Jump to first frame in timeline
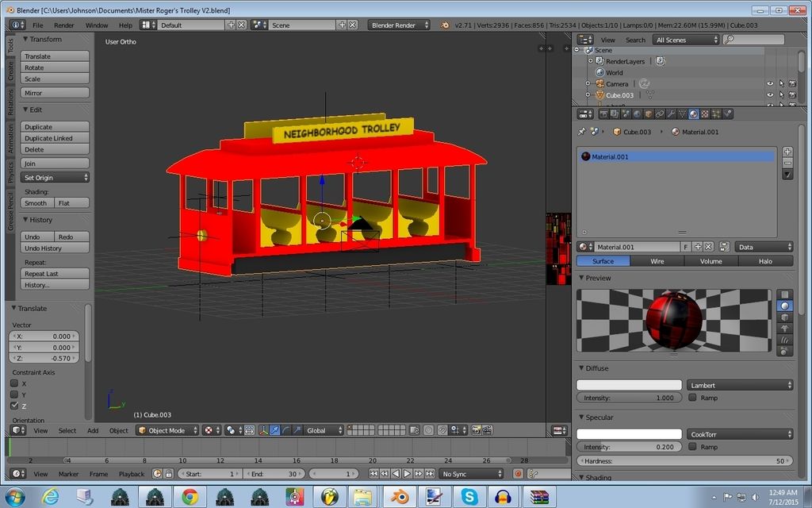 click(x=373, y=473)
